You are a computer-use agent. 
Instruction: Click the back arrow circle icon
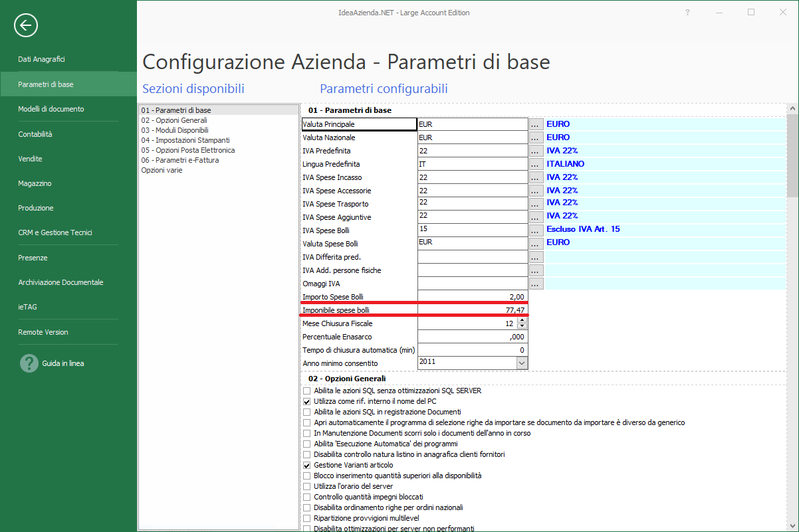pos(26,26)
